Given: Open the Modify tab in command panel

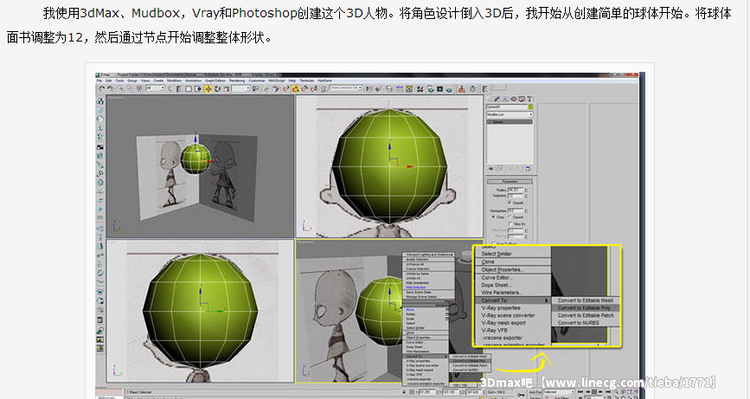Looking at the screenshot, I should (x=497, y=99).
